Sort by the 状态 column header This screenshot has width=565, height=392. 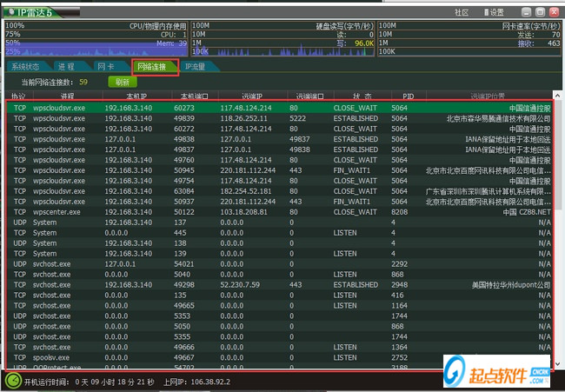pos(362,96)
